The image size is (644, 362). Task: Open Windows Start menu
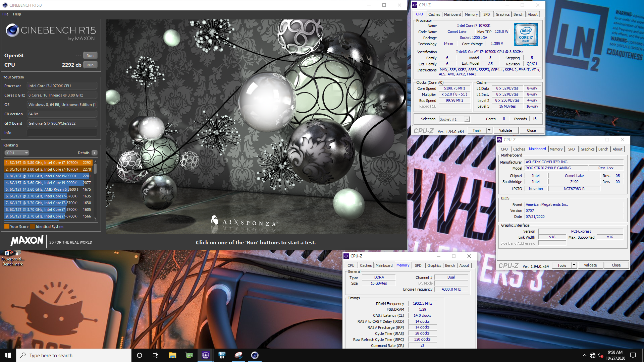(x=8, y=355)
